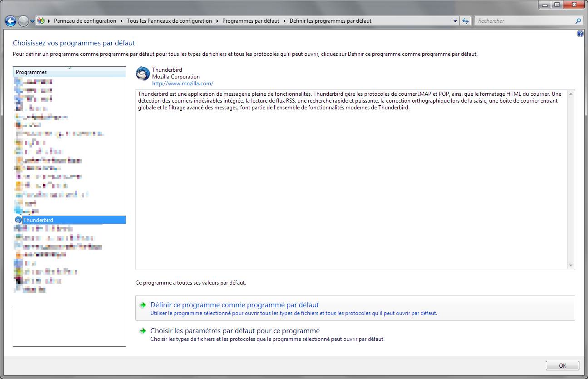Minimize the Control Panel window
Screen dimensions: 588x379
(545, 5)
